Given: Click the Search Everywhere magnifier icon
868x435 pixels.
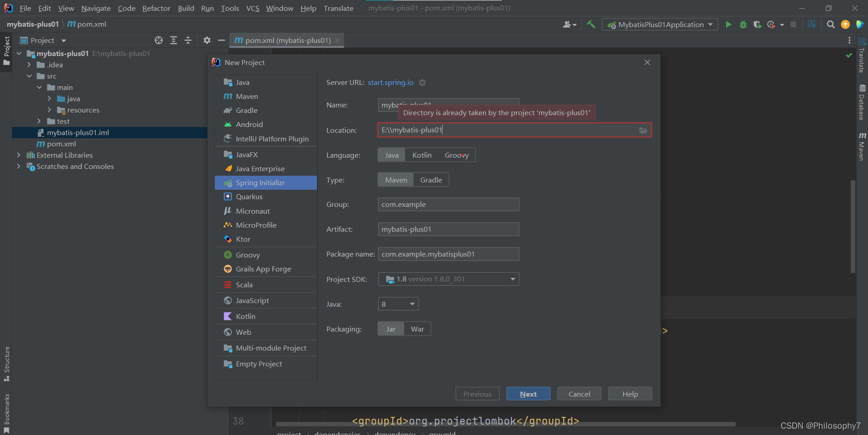Looking at the screenshot, I should click(x=830, y=24).
